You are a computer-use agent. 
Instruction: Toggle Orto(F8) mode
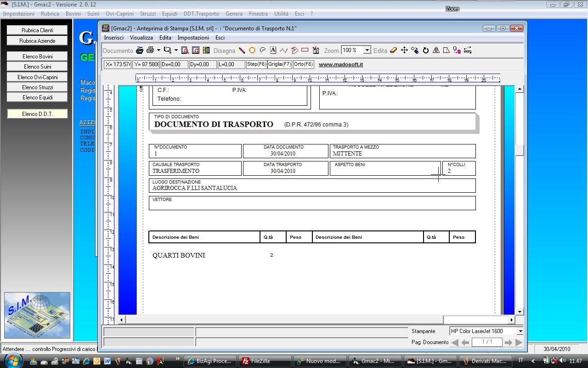[x=303, y=64]
